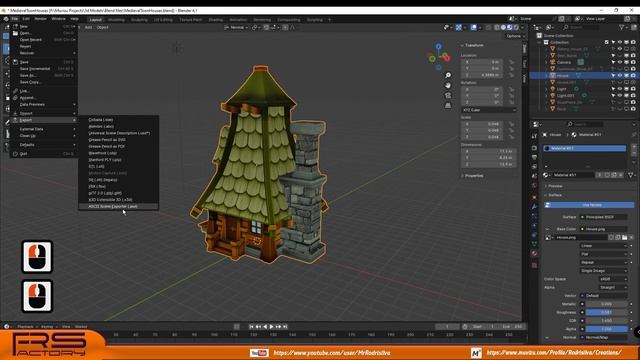Image resolution: width=640 pixels, height=360 pixels.
Task: Click the timeline play button
Action: tap(271, 327)
